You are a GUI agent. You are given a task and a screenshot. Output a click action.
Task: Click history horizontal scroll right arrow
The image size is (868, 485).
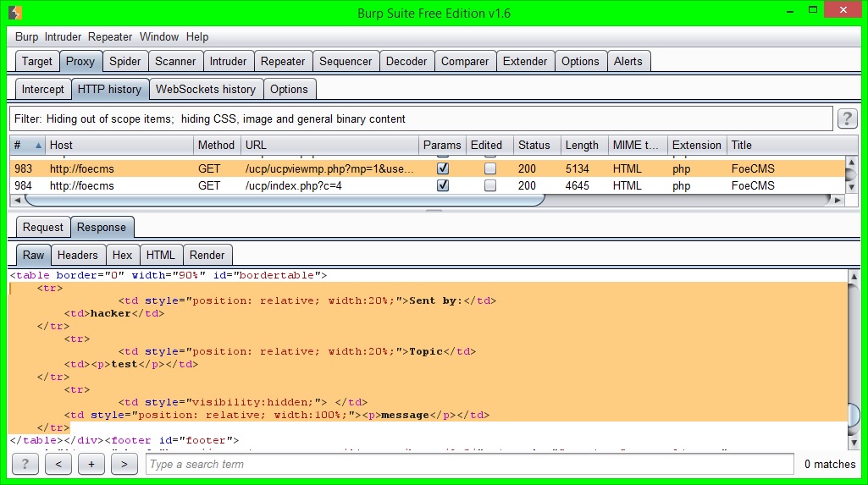click(838, 201)
